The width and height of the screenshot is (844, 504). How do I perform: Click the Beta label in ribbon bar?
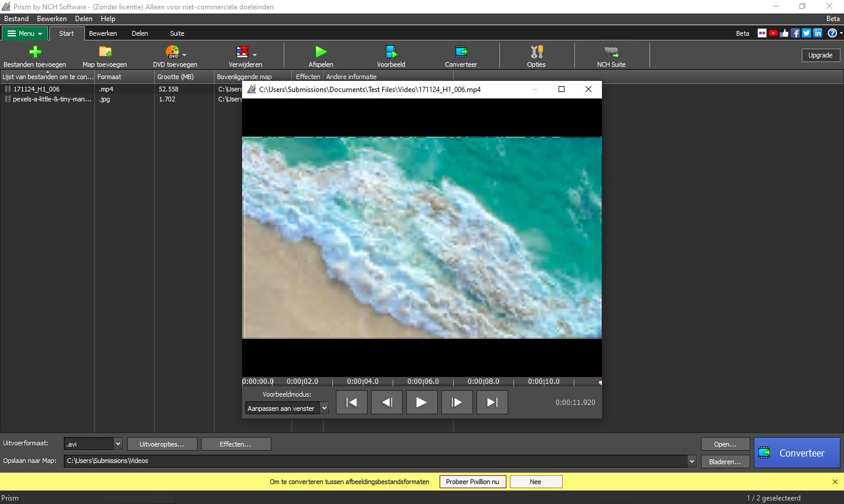coord(743,33)
